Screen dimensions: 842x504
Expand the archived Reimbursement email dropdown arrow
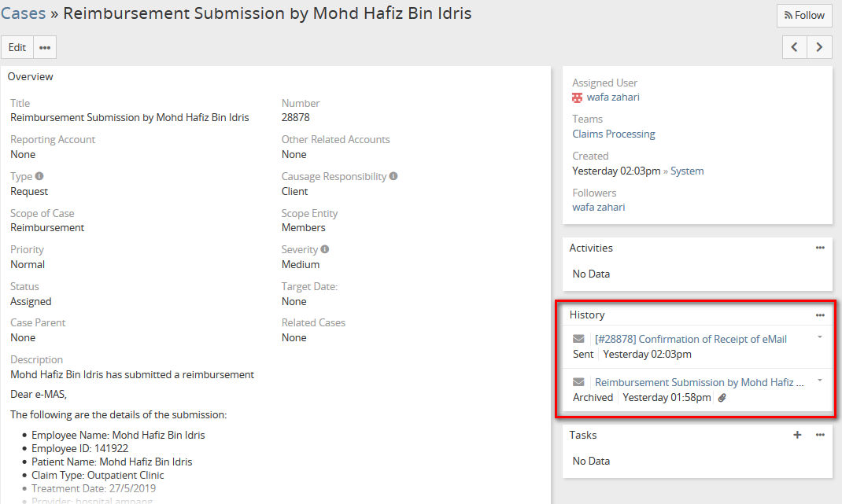(820, 381)
